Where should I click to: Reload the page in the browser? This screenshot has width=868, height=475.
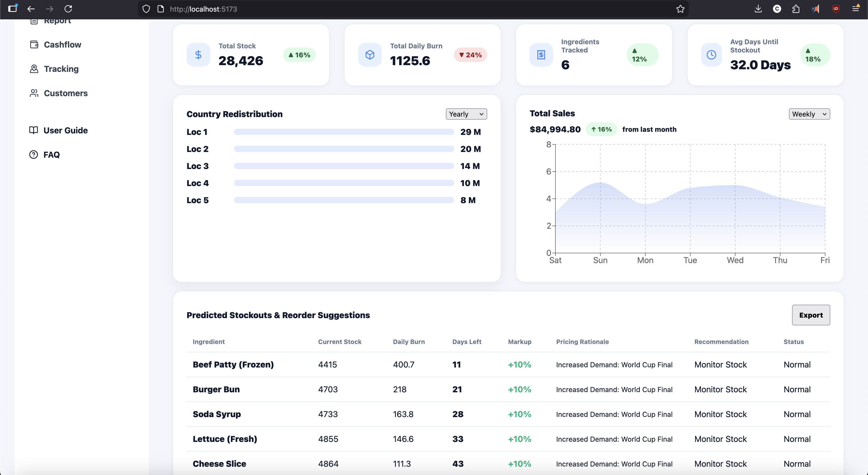(68, 9)
